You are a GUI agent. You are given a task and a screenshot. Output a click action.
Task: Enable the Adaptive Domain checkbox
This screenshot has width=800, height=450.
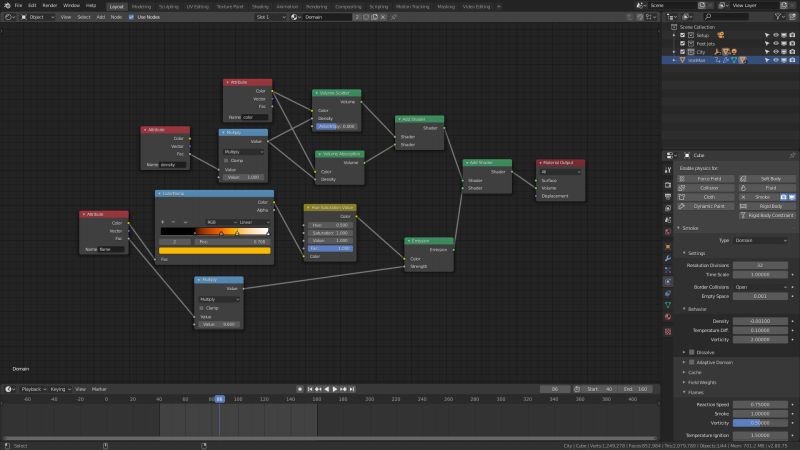(x=692, y=362)
